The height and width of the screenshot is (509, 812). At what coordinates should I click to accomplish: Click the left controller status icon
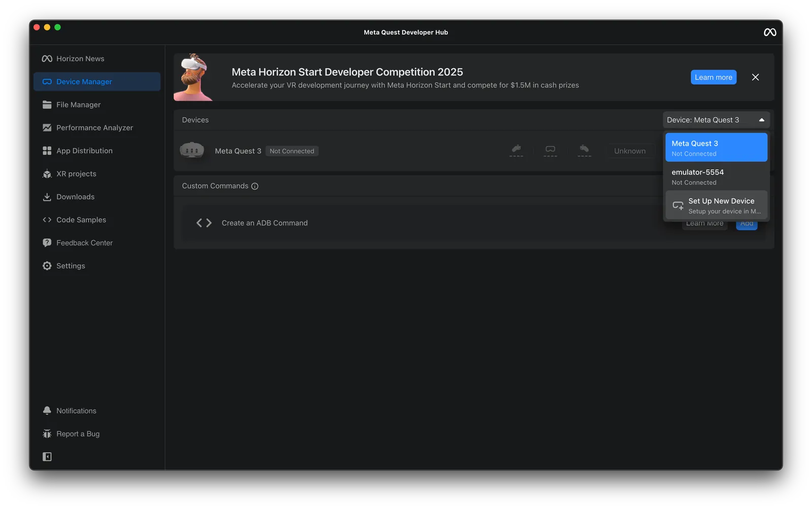(516, 151)
